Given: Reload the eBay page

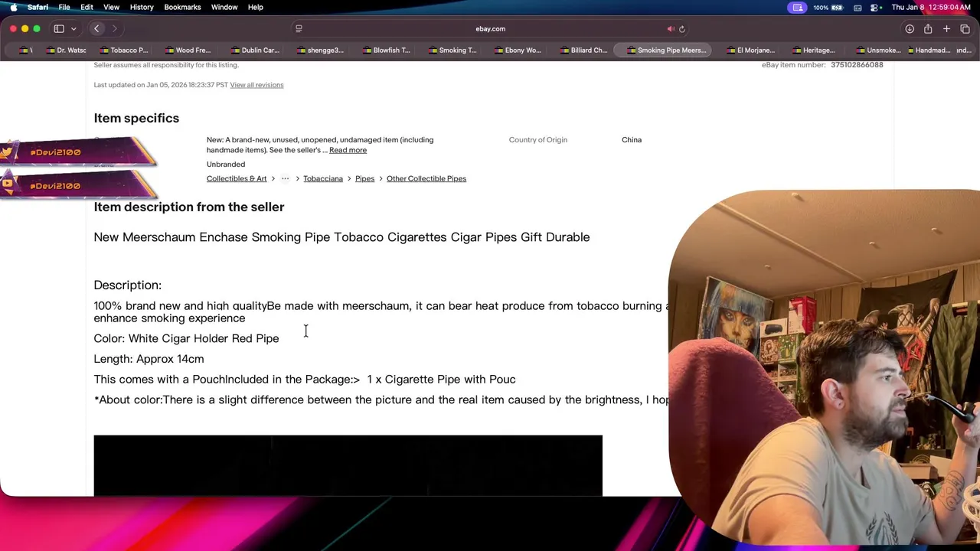Looking at the screenshot, I should click(681, 29).
